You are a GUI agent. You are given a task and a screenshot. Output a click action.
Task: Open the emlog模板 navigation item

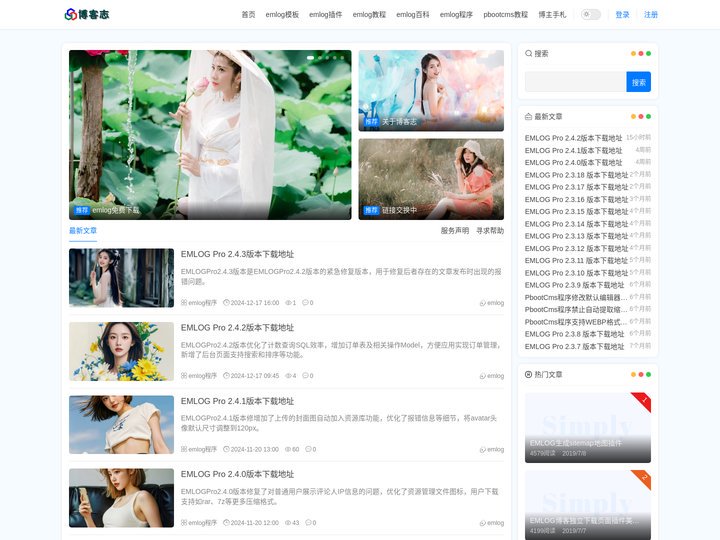[282, 14]
